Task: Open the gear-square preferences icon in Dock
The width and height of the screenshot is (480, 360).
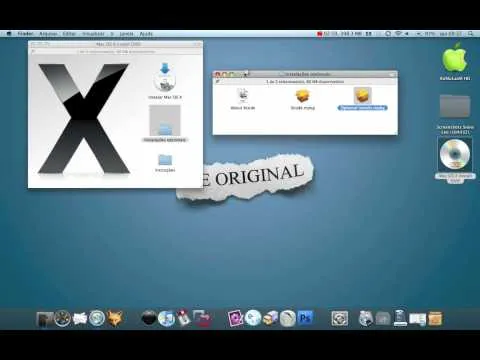Action: coord(340,318)
